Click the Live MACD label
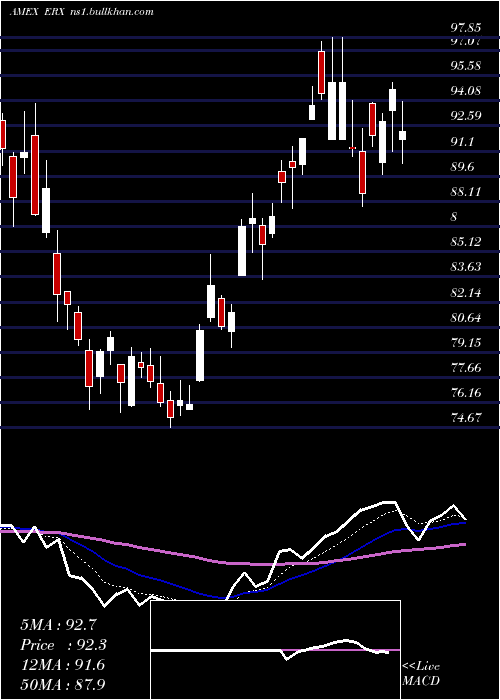The width and height of the screenshot is (500, 700). click(421, 673)
